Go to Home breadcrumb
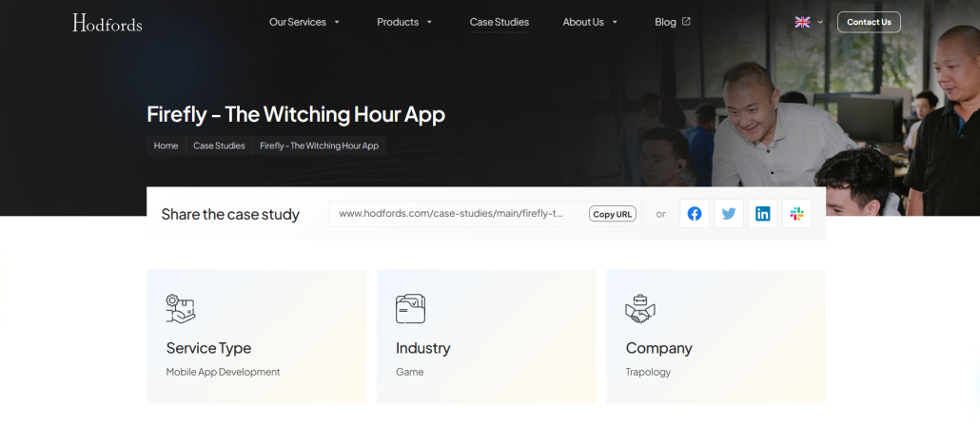Screen dimensions: 980x445 pos(166,145)
